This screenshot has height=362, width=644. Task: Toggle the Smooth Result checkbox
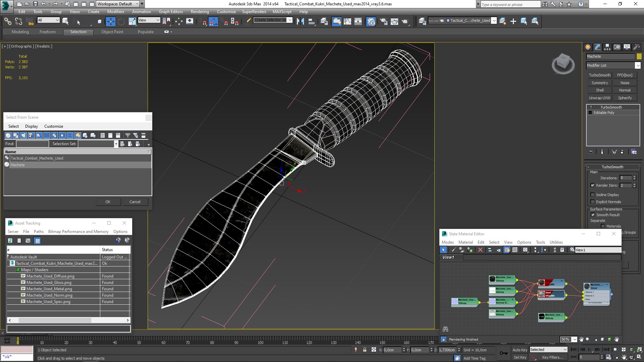592,215
